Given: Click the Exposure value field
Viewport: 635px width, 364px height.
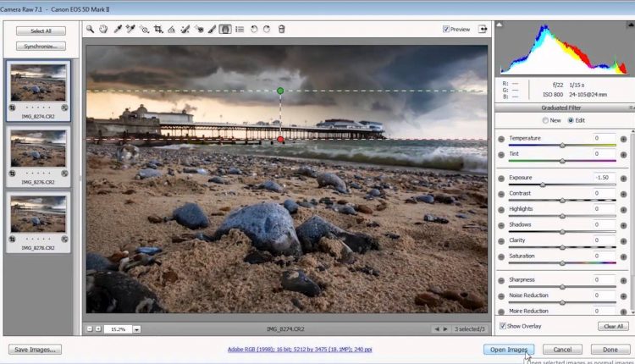Looking at the screenshot, I should [x=603, y=177].
